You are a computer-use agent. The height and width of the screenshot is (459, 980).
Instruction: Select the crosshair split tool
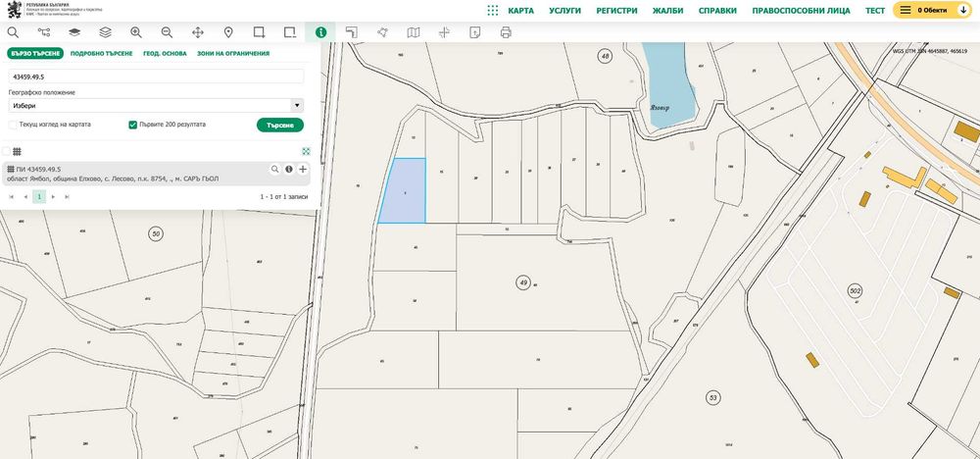(x=444, y=32)
